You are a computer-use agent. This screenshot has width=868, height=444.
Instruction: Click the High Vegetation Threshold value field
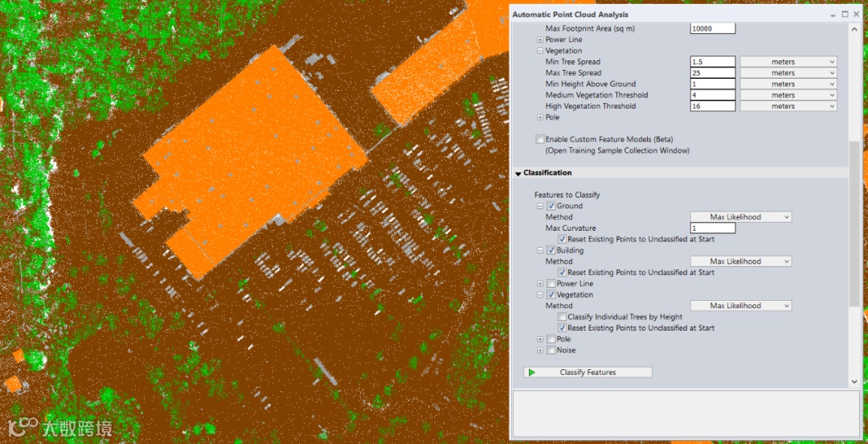pos(713,106)
